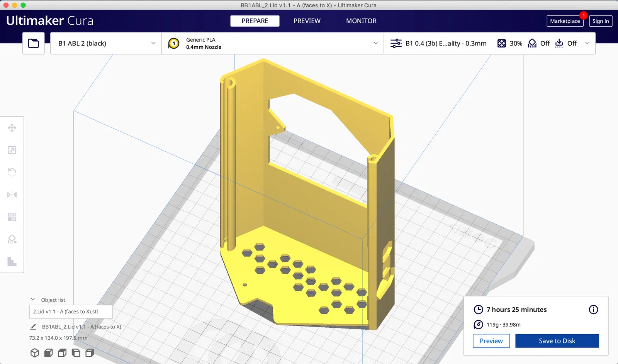Click the extruder 1 icon

pos(174,43)
